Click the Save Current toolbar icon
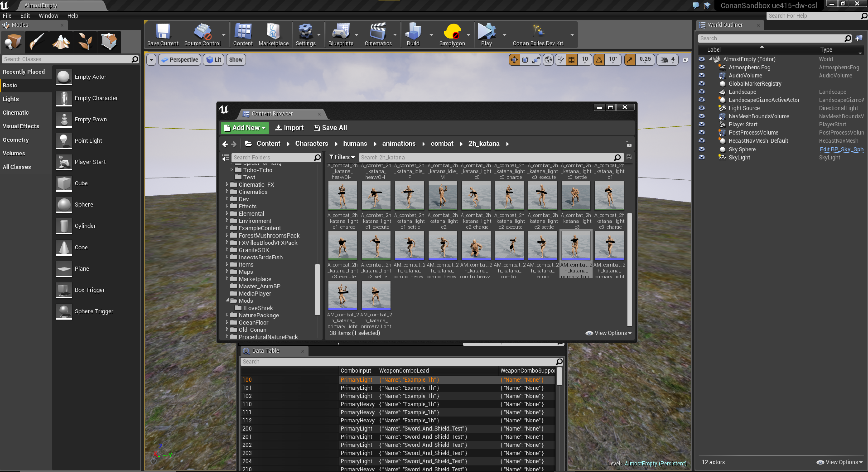 [163, 34]
